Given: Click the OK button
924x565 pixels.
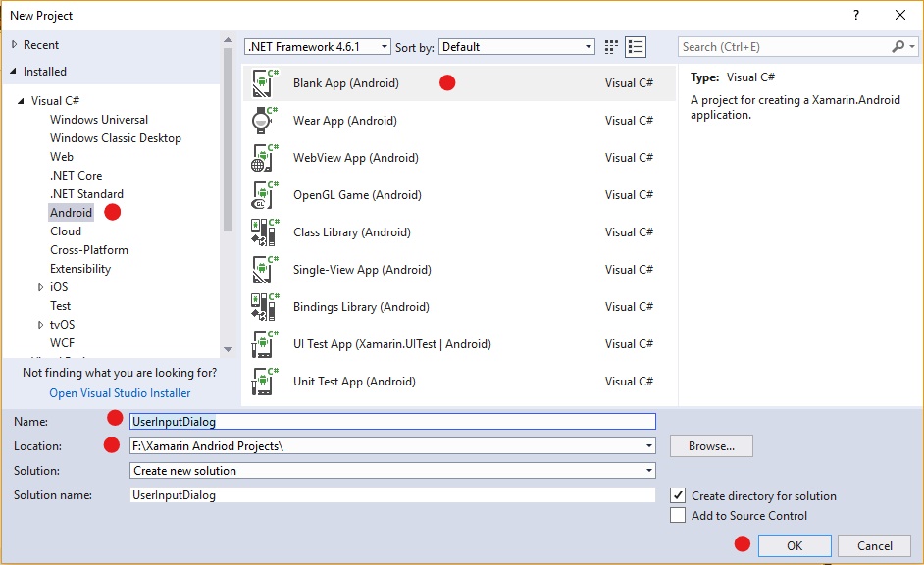Looking at the screenshot, I should [795, 545].
